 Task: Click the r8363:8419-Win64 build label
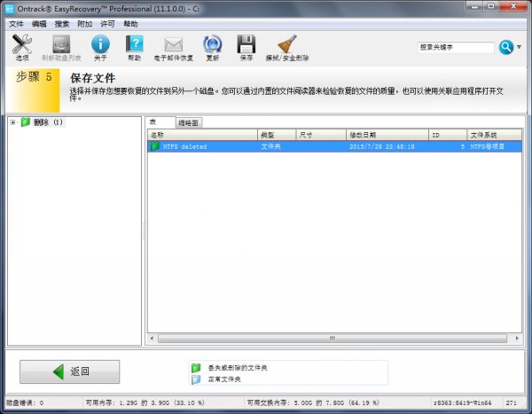click(x=462, y=402)
